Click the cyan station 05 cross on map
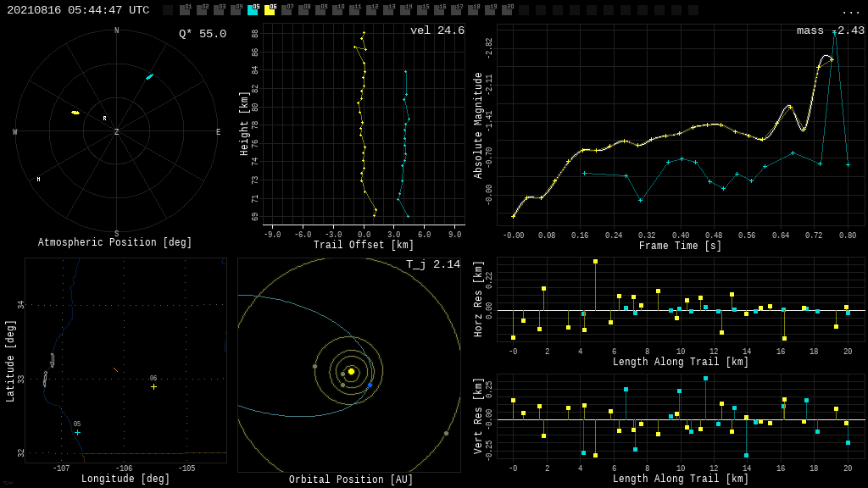The height and width of the screenshot is (488, 868). point(77,432)
